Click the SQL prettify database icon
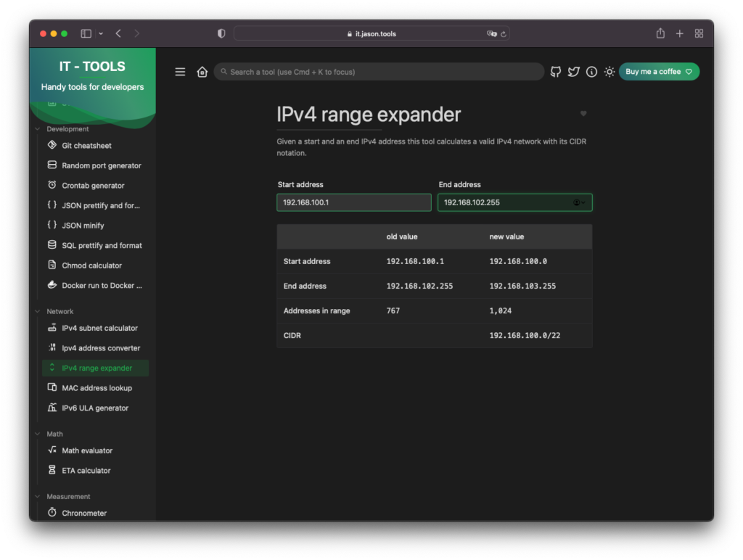The image size is (743, 560). pyautogui.click(x=52, y=244)
